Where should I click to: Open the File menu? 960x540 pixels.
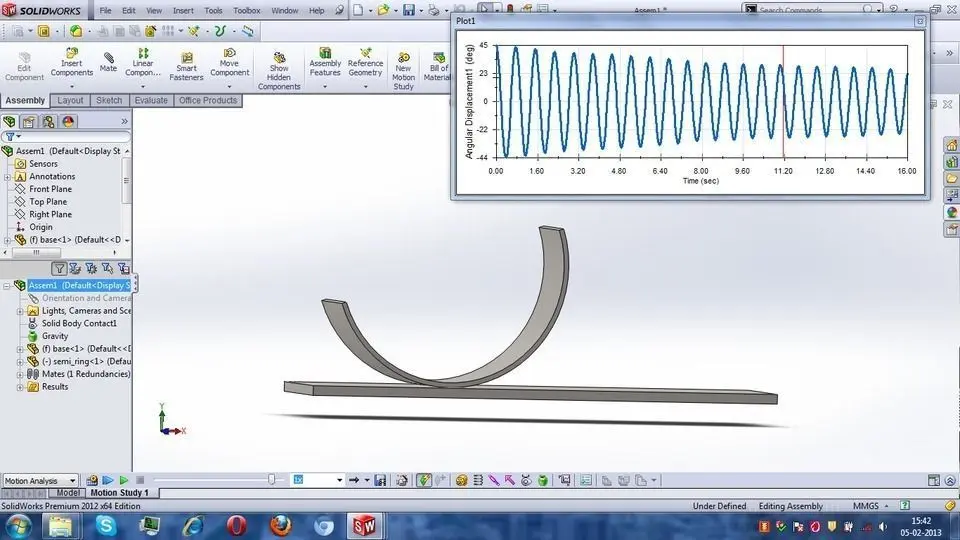click(x=105, y=10)
